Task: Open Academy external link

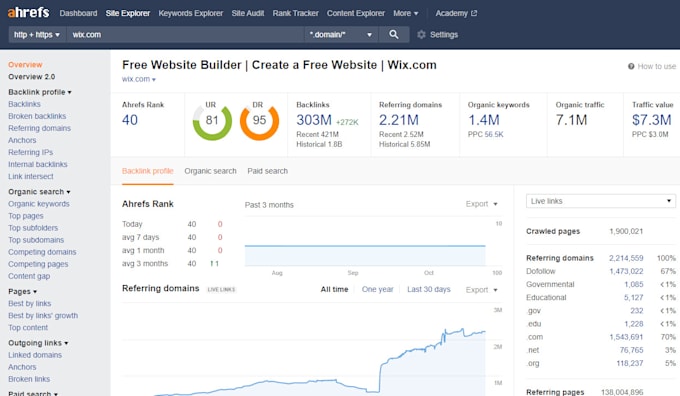Action: coord(456,13)
